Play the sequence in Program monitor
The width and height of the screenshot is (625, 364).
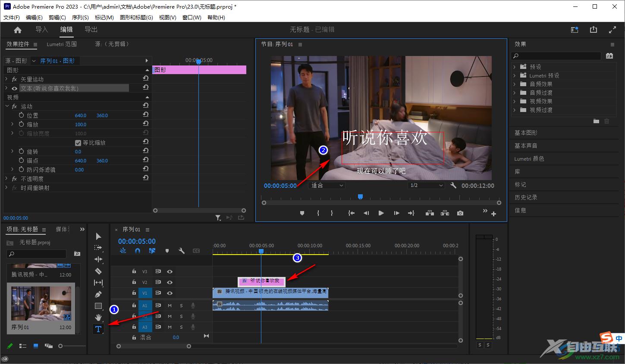pyautogui.click(x=381, y=213)
